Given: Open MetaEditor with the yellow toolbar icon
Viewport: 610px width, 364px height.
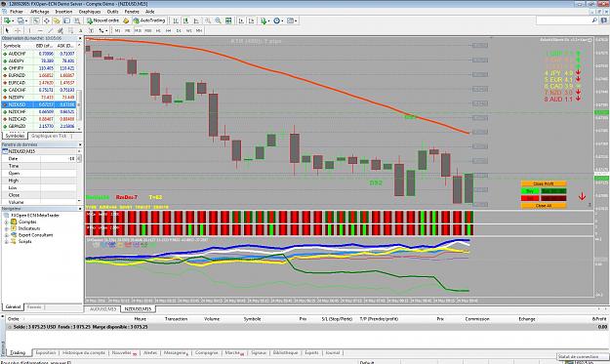Looking at the screenshot, I should [126, 20].
